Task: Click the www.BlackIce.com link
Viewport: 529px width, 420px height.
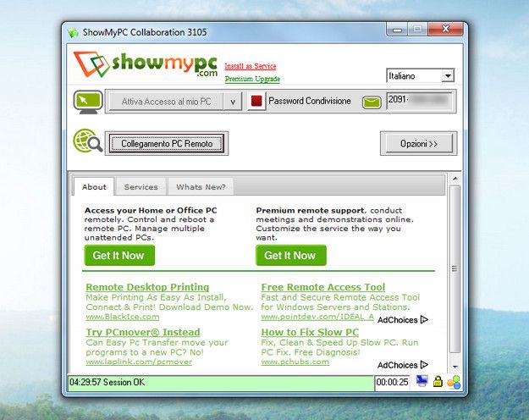Action: click(x=123, y=317)
